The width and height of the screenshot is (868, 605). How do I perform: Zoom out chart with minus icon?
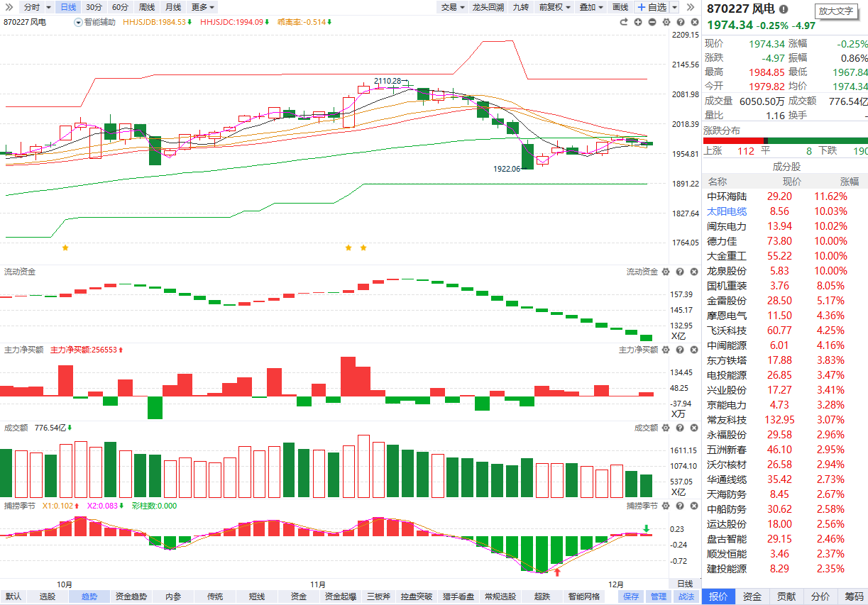(x=652, y=22)
